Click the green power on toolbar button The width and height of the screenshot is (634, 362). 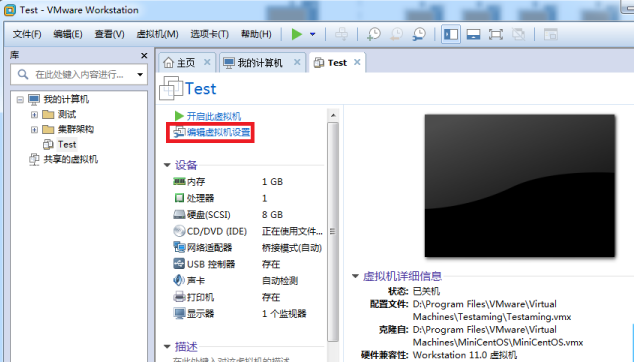(297, 34)
